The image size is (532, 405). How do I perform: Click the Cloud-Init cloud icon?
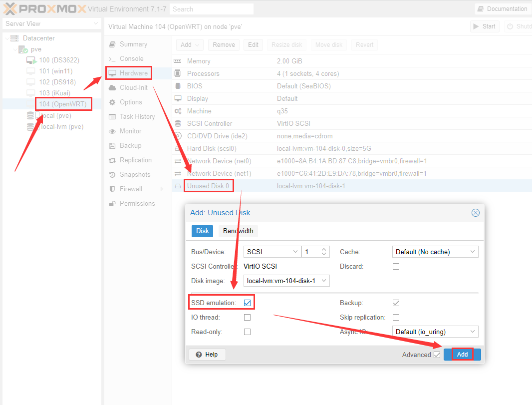(x=112, y=88)
